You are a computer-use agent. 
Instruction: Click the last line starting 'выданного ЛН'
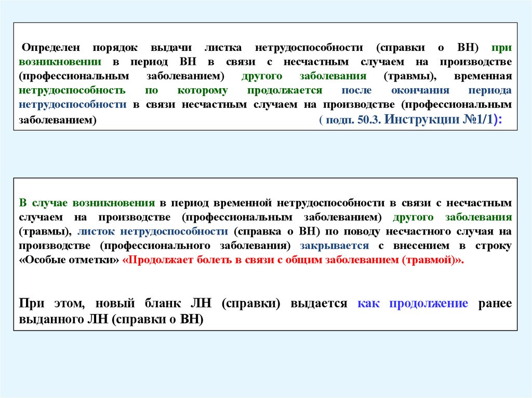point(111,319)
